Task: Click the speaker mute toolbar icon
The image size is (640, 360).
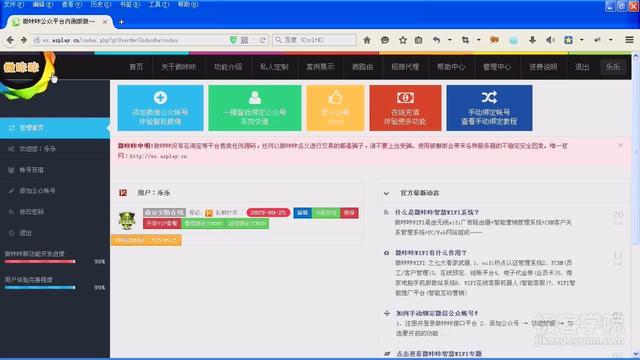Action: pos(550,40)
